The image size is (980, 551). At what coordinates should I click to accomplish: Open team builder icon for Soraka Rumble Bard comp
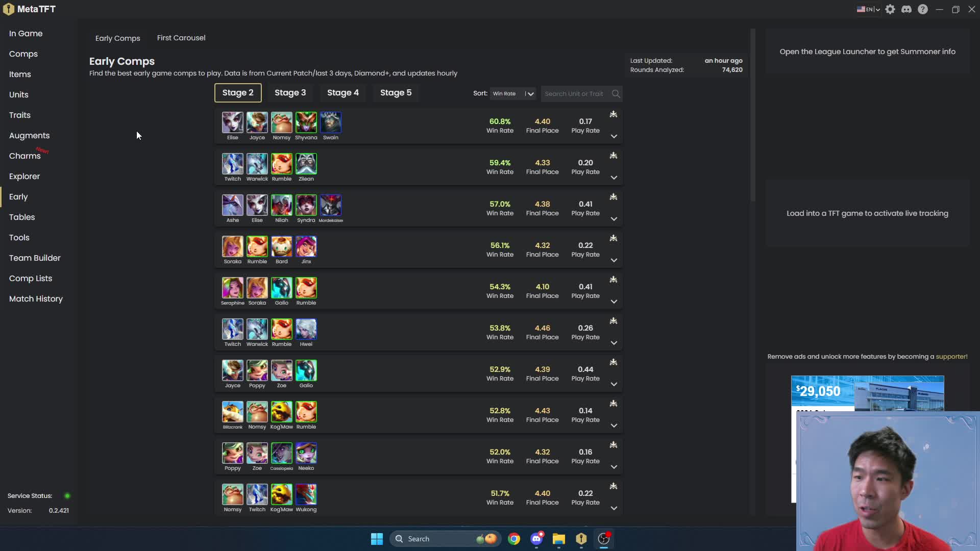pos(614,238)
